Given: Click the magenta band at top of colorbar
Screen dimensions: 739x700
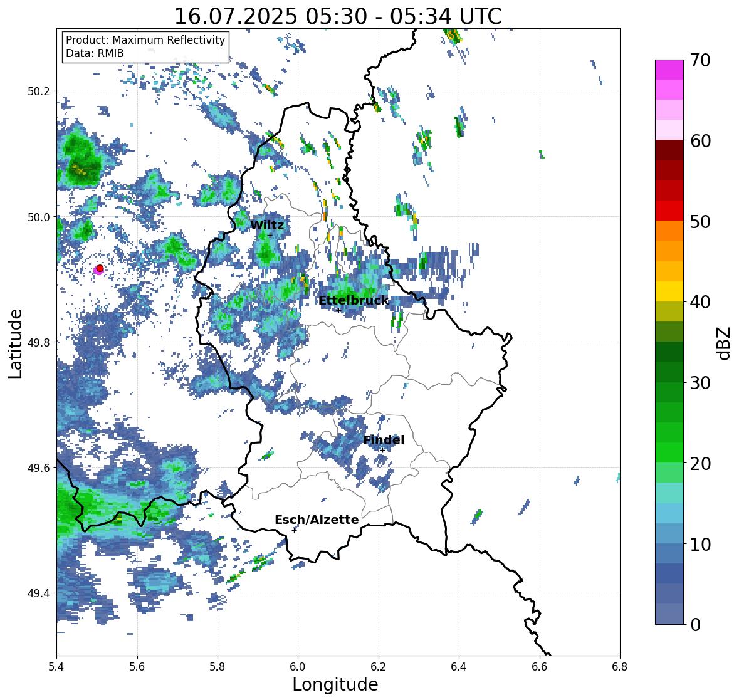Looking at the screenshot, I should [669, 70].
